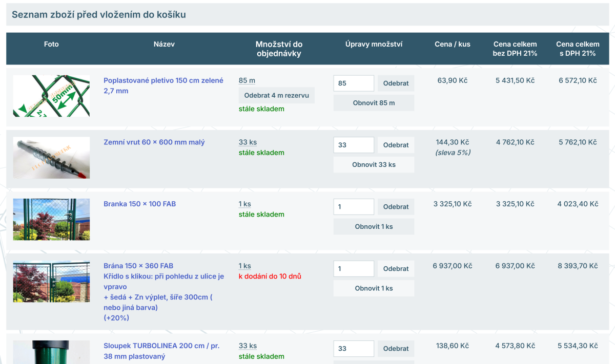
Task: Edit the Branka quantity field showing 1
Action: click(354, 207)
